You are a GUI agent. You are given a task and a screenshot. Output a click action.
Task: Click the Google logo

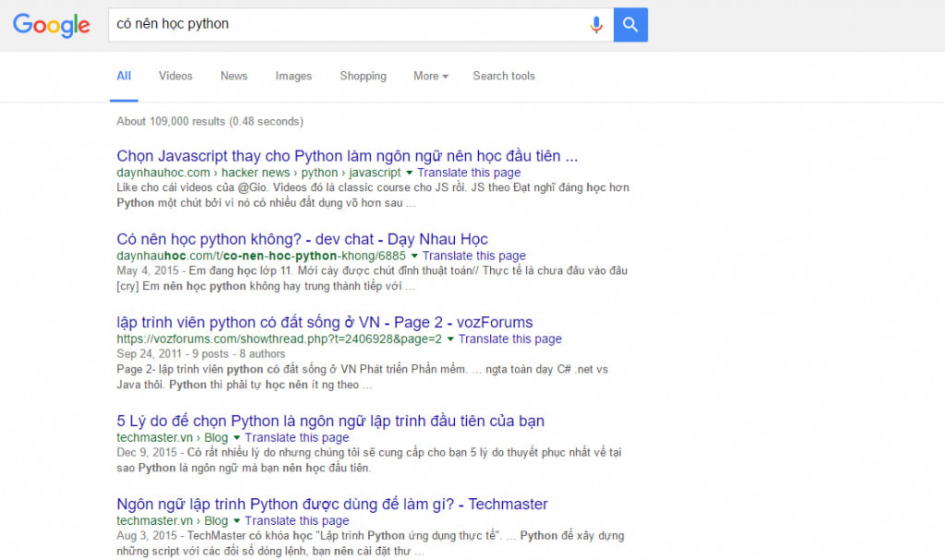pyautogui.click(x=52, y=25)
